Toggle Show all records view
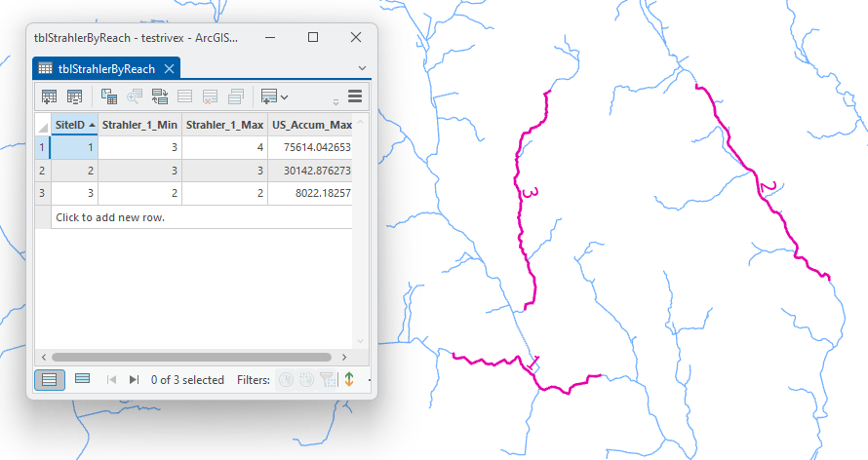The width and height of the screenshot is (868, 460). pos(49,380)
